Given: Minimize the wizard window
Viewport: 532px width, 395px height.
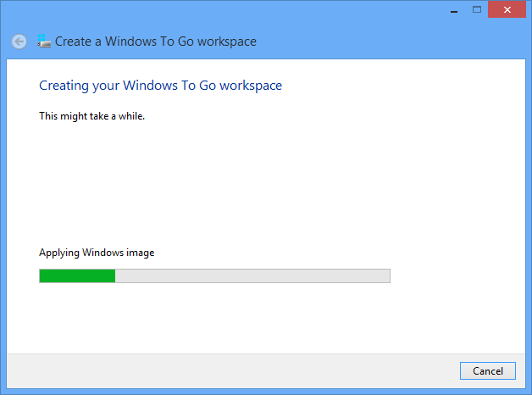Looking at the screenshot, I should click(x=454, y=10).
